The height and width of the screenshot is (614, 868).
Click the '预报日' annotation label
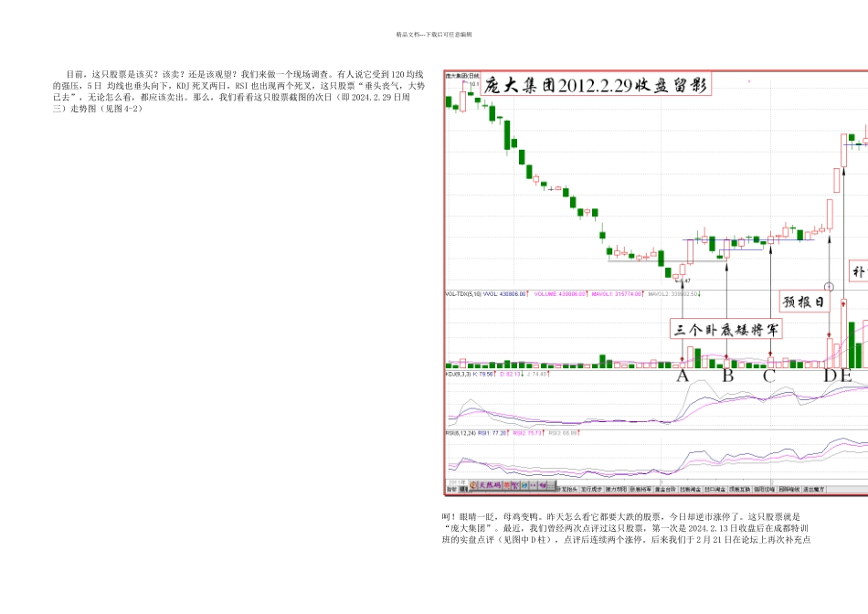(x=804, y=302)
